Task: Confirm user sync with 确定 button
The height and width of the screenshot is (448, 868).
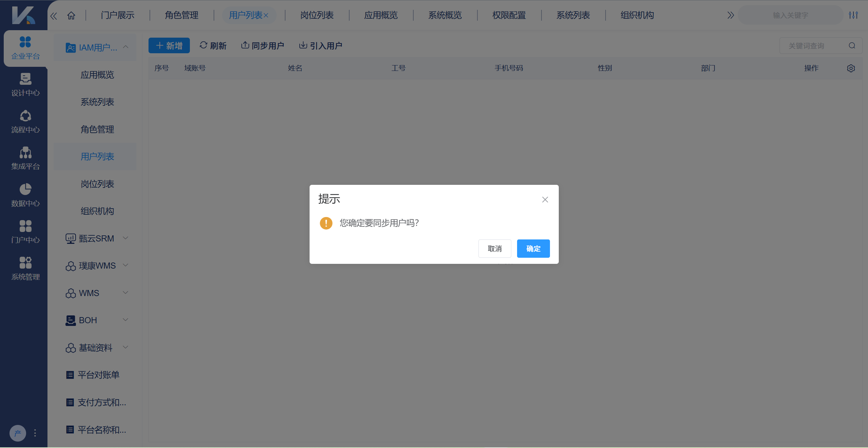Action: pyautogui.click(x=533, y=248)
